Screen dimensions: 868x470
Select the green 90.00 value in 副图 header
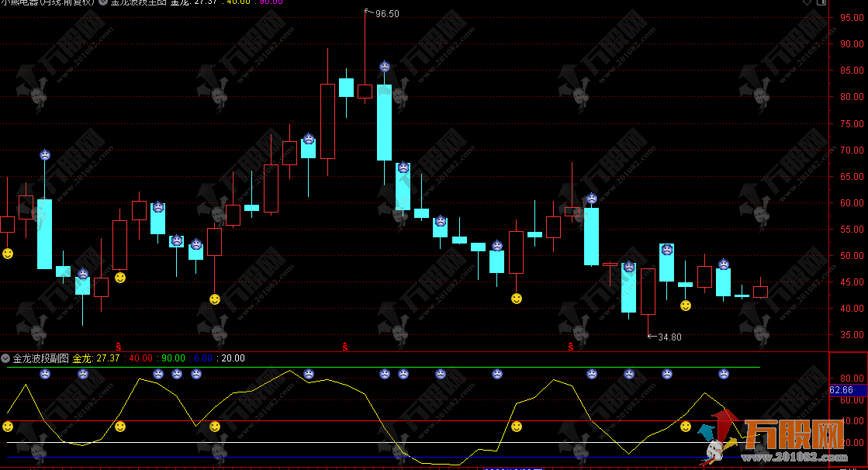point(173,358)
